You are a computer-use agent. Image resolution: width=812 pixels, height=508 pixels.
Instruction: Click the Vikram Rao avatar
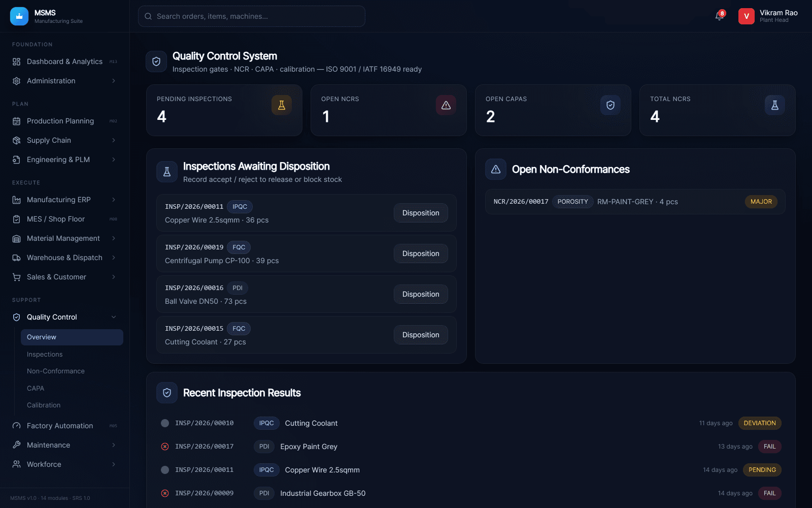[747, 16]
